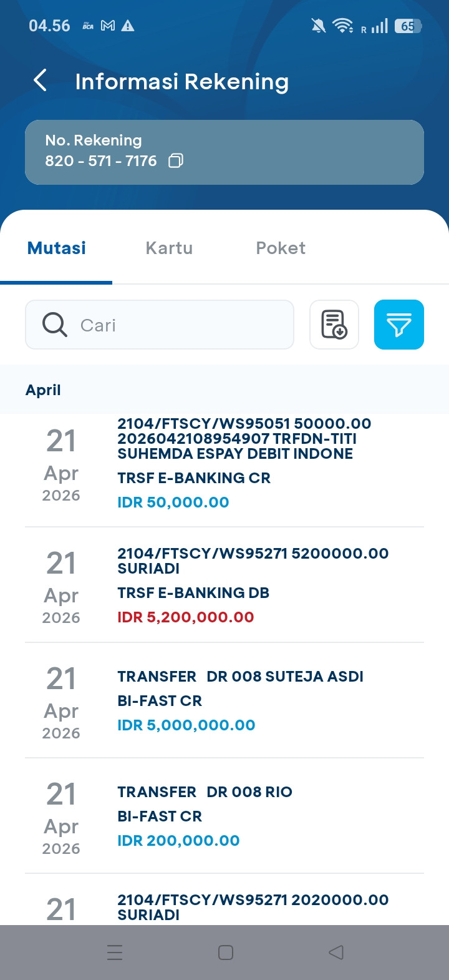449x980 pixels.
Task: Switch to the Kartu tab
Action: 169,248
